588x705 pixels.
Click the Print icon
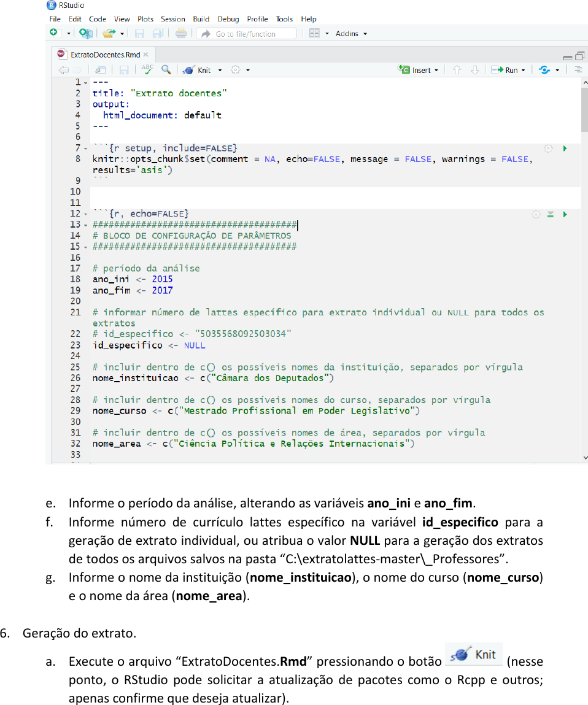coord(181,33)
